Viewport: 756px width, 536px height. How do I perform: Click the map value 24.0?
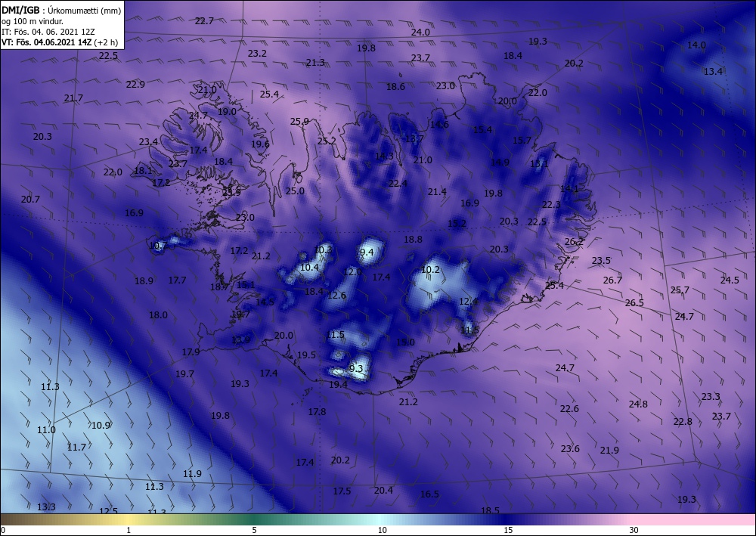point(420,33)
